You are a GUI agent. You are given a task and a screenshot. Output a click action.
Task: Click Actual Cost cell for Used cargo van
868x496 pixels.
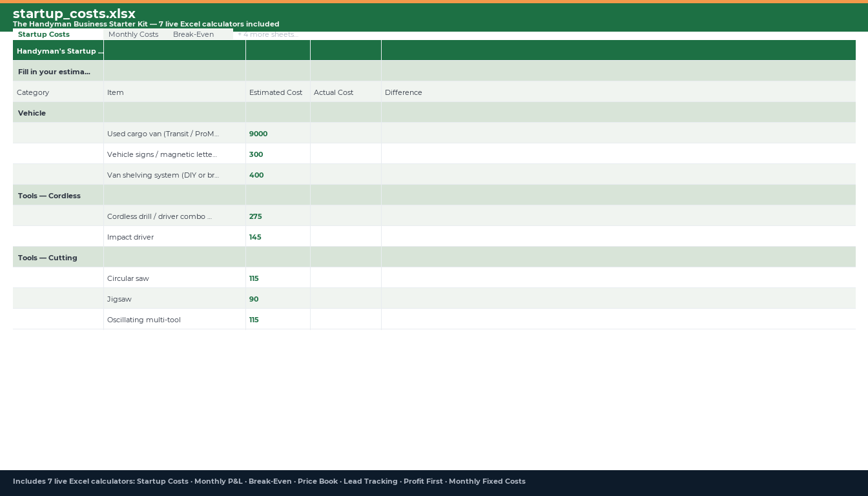346,133
